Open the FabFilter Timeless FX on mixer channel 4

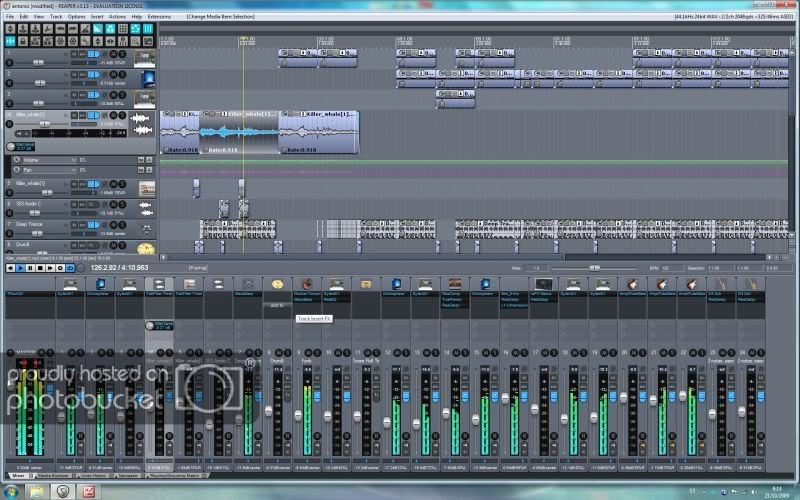point(159,294)
